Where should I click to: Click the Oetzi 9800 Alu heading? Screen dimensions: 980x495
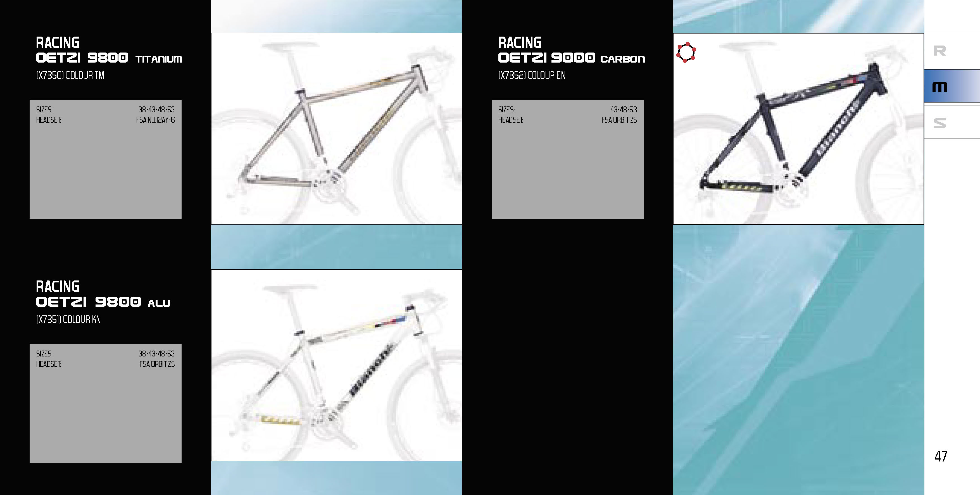(x=103, y=294)
